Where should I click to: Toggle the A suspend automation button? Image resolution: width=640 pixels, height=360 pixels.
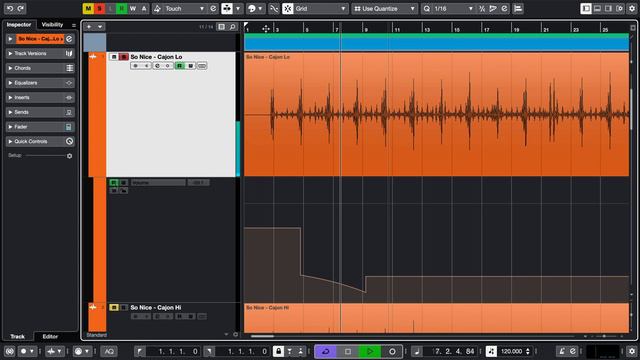click(x=144, y=9)
